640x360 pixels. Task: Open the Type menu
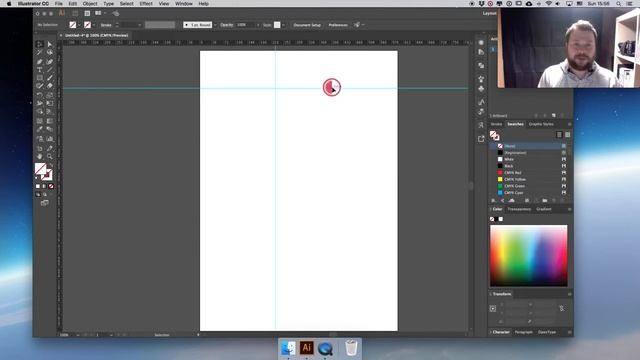coord(109,4)
